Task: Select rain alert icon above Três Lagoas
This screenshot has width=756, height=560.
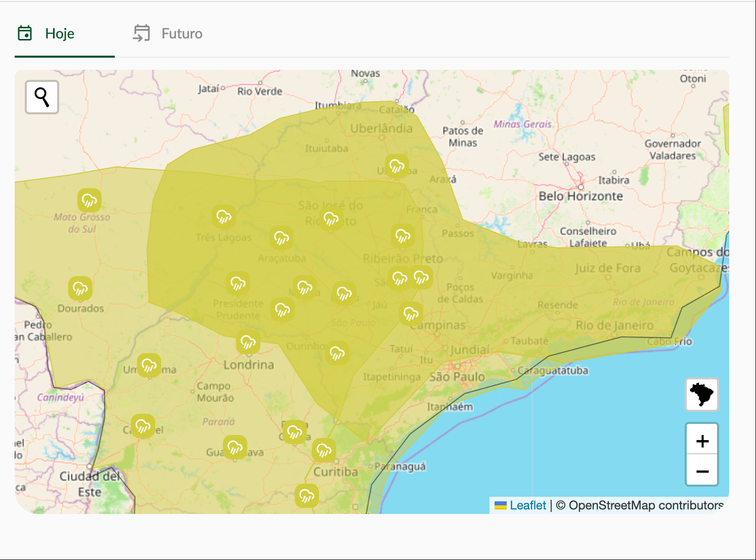Action: pos(224,217)
